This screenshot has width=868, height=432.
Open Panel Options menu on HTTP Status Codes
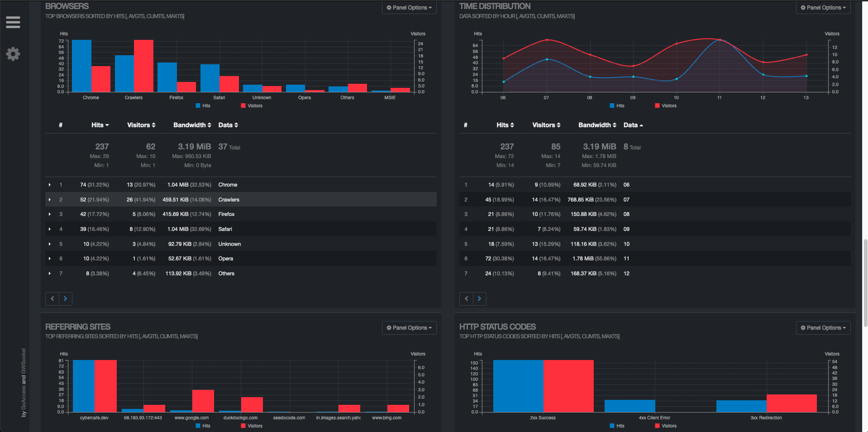coord(823,327)
